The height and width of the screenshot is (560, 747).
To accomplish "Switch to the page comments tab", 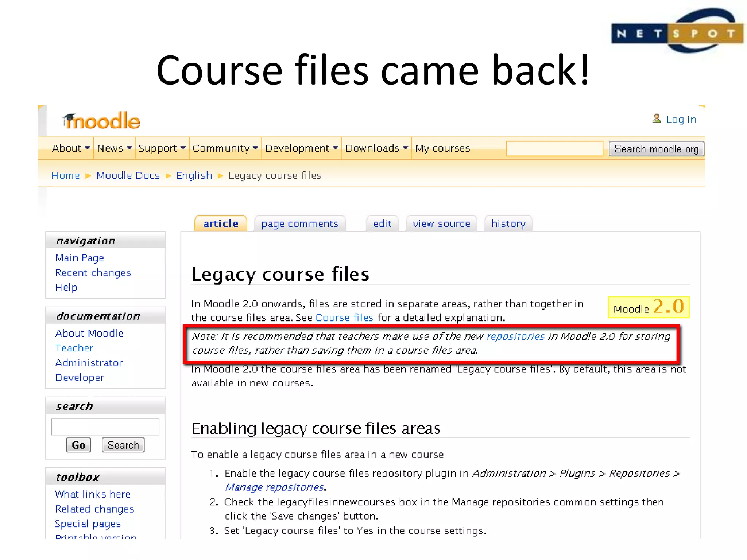I will pos(300,223).
